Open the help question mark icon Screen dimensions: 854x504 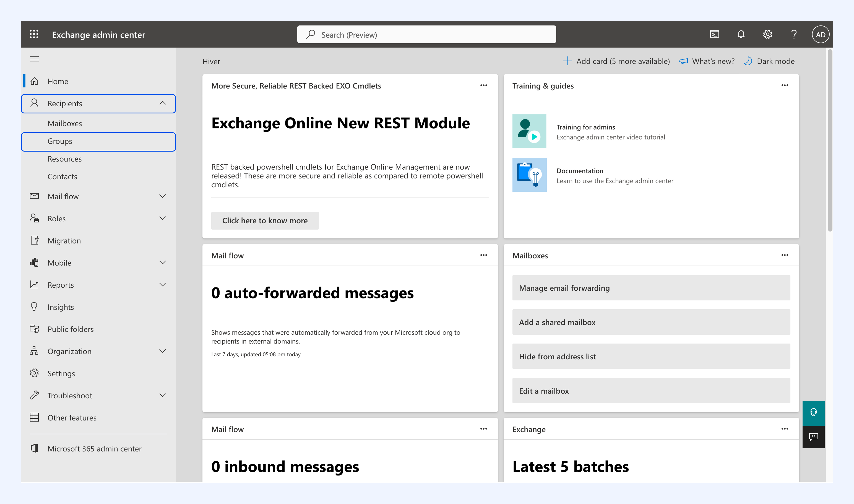pyautogui.click(x=794, y=34)
